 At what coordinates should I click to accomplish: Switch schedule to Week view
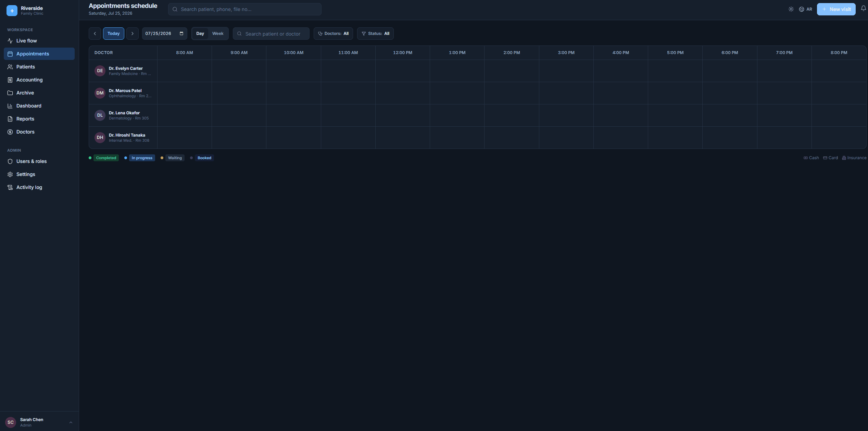point(218,34)
